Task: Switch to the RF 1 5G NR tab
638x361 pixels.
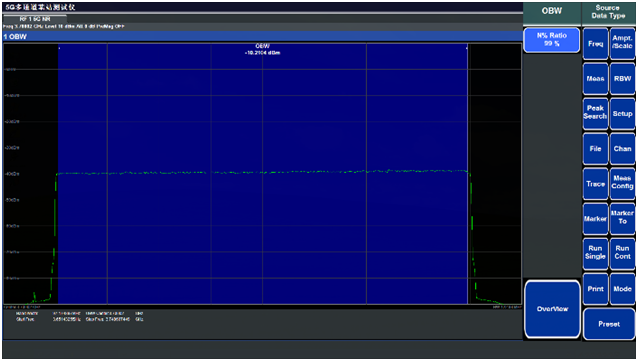Action: click(x=35, y=19)
